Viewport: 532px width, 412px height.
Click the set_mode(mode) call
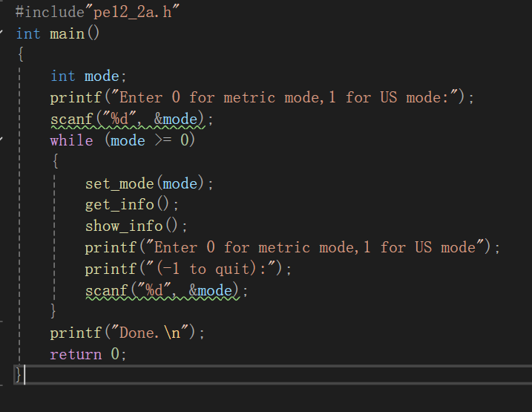click(x=149, y=183)
